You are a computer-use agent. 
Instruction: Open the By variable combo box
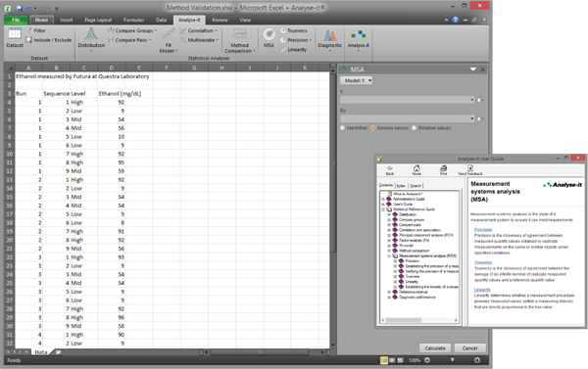pos(408,118)
